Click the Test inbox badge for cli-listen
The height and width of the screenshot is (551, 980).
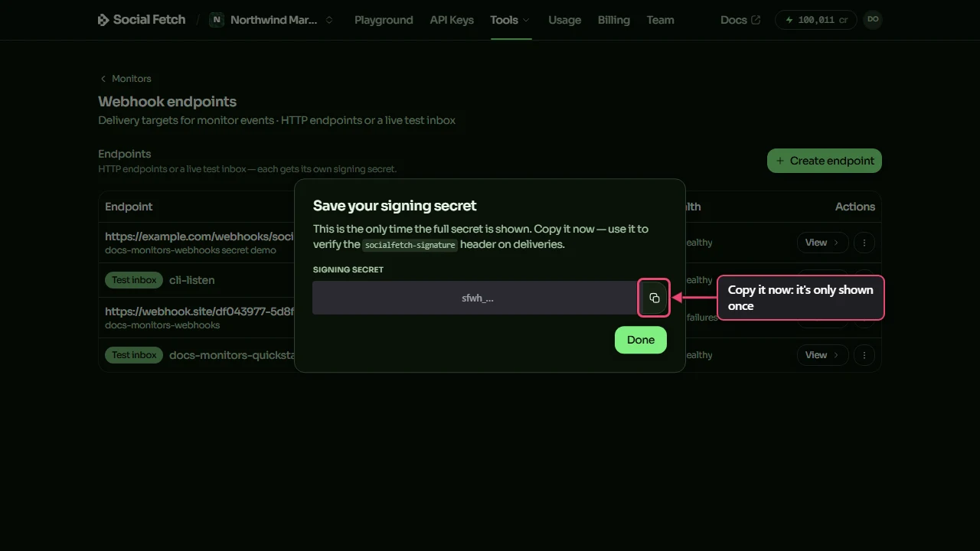click(134, 280)
